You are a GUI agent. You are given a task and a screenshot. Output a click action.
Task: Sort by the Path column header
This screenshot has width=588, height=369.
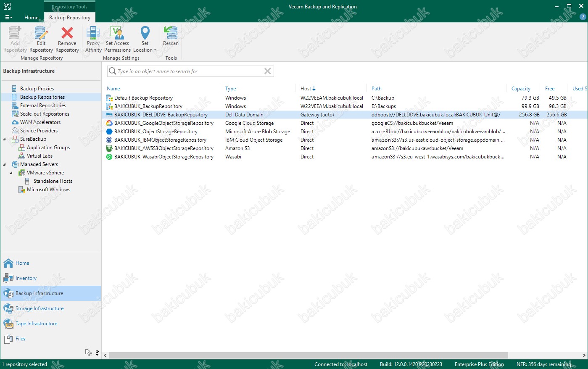pyautogui.click(x=377, y=89)
